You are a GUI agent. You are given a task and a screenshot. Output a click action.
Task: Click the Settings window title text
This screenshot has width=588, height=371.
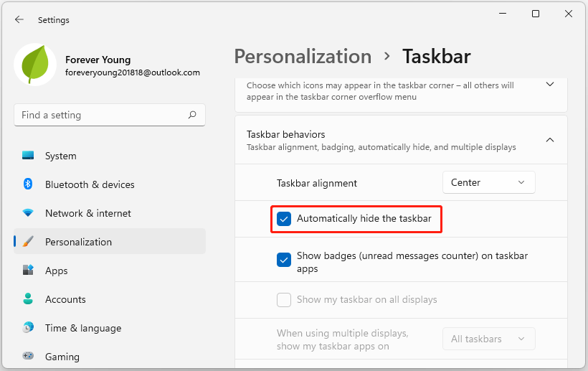[x=54, y=20]
